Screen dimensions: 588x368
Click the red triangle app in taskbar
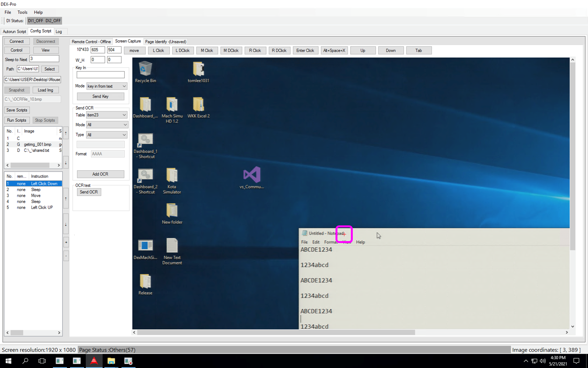(x=94, y=361)
